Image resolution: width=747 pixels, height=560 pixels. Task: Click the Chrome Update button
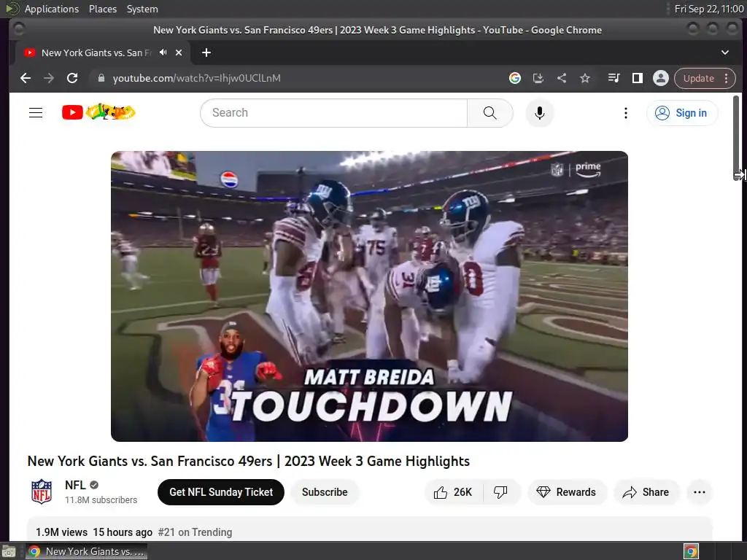[698, 78]
